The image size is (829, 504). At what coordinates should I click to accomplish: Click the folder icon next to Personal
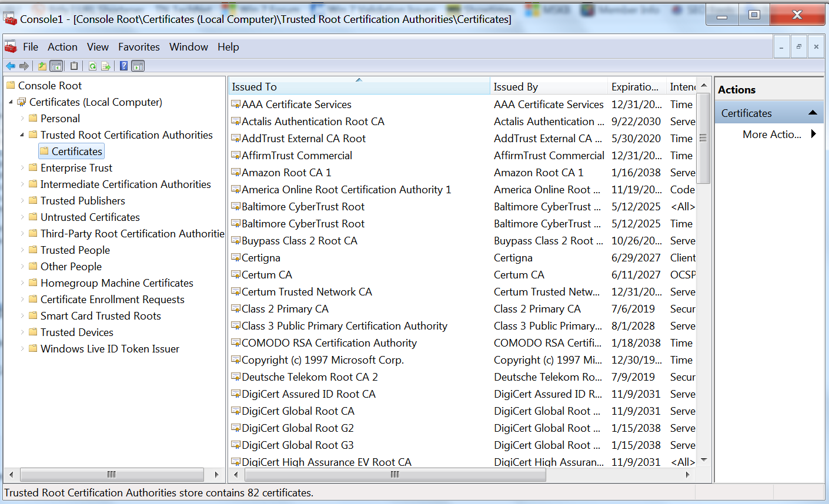point(34,118)
